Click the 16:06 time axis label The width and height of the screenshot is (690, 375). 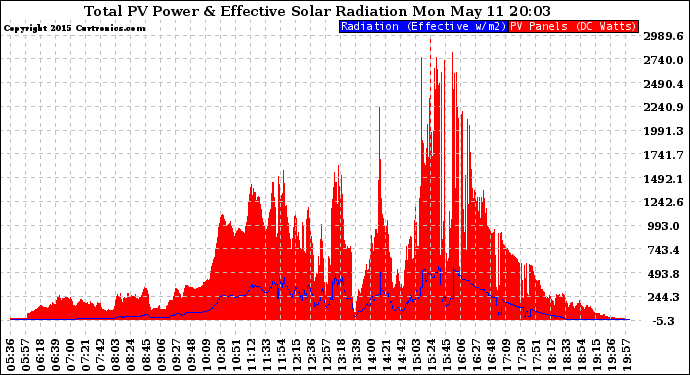[461, 354]
